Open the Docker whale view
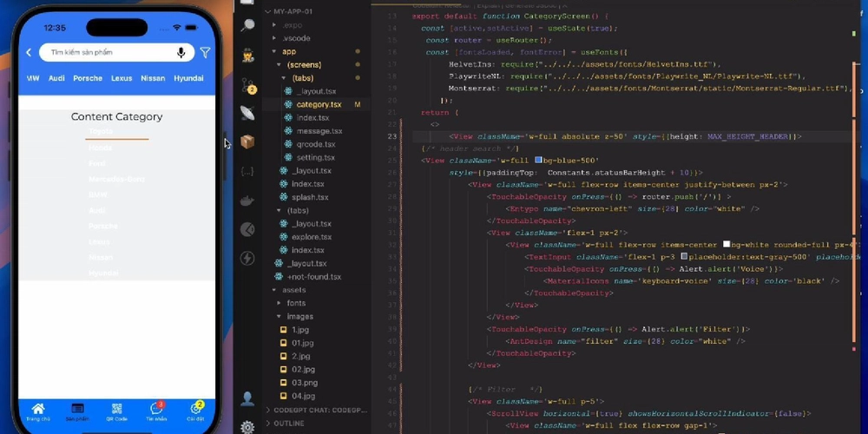 tap(247, 201)
